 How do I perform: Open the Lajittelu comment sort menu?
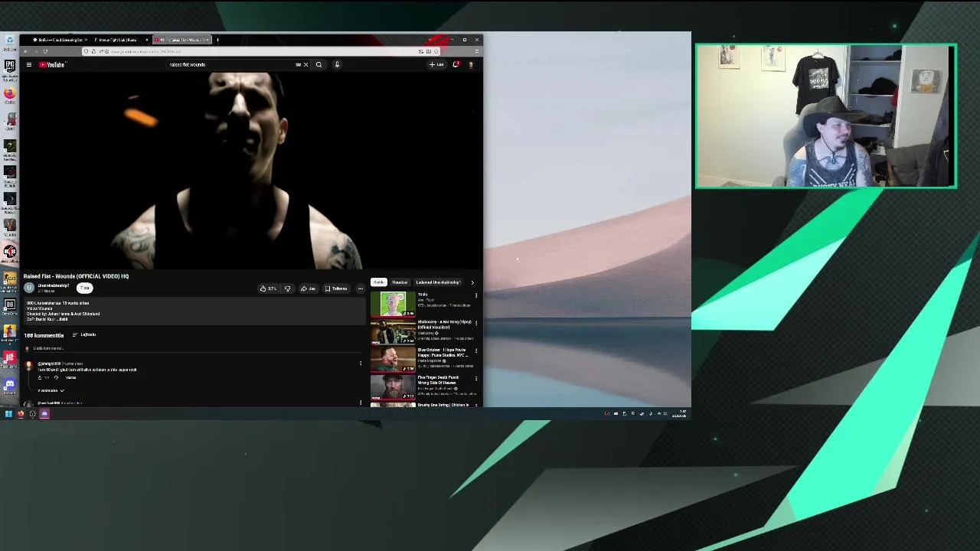coord(84,334)
